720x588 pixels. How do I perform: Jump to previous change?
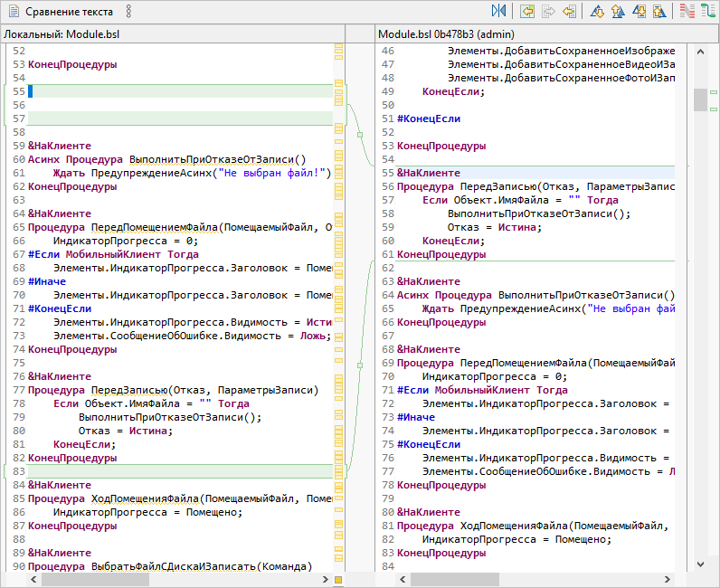659,12
